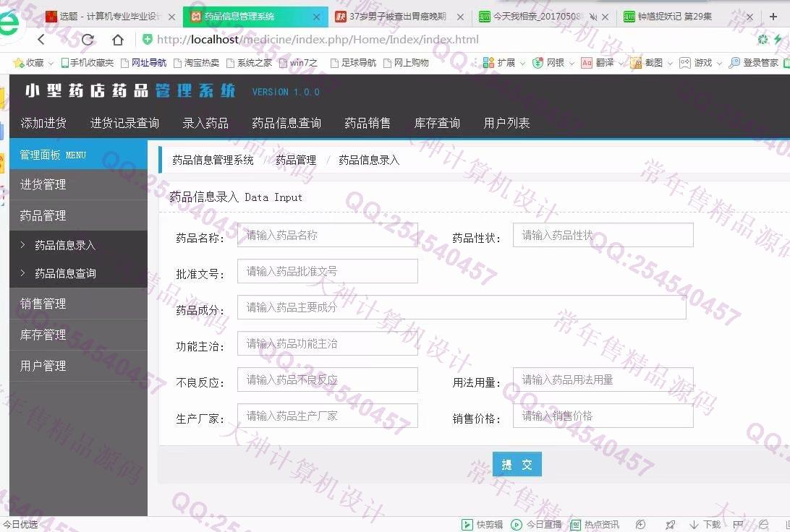Click the 药品性状 input field
Viewport: 790px width, 532px height.
pos(603,235)
